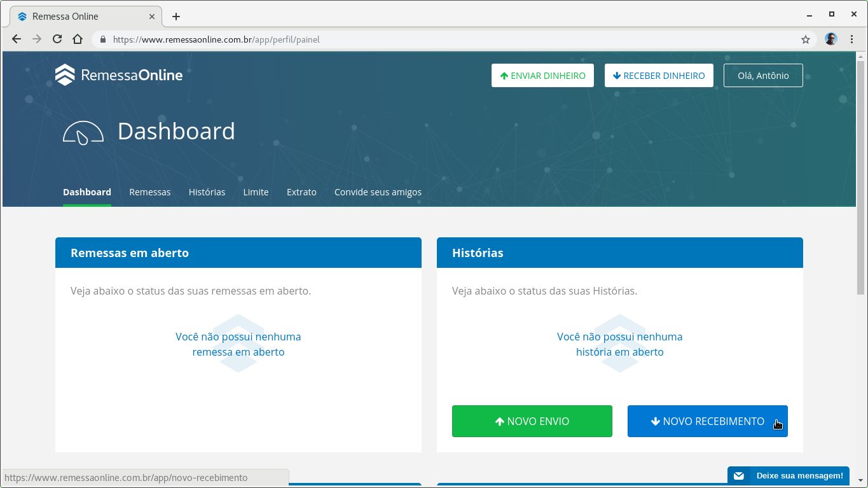Click the vertical page scrollbar

(861, 178)
